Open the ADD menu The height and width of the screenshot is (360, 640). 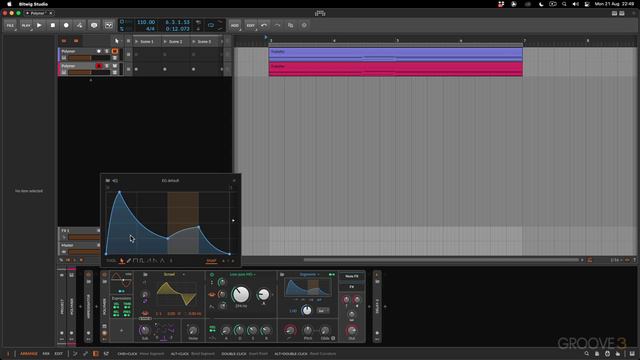click(x=235, y=25)
